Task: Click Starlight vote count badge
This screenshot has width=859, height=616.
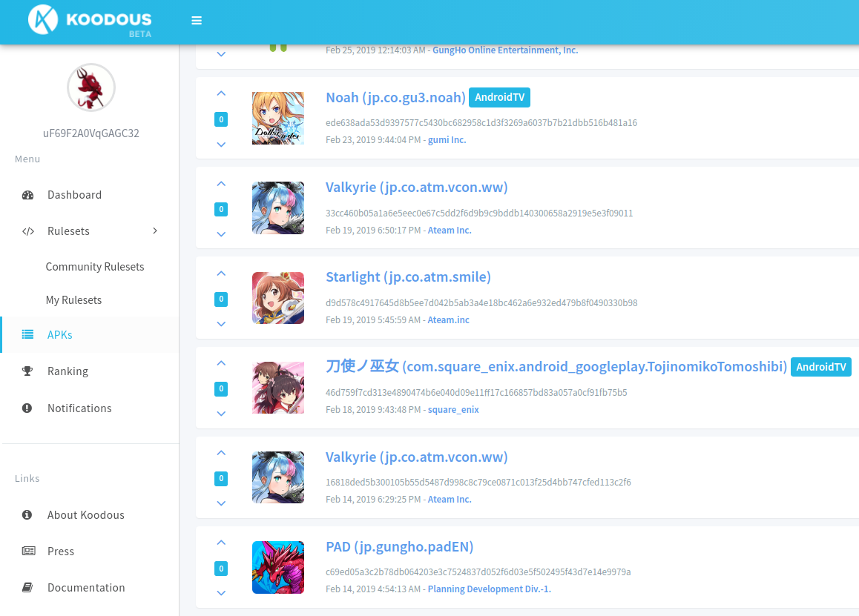Action: click(221, 299)
